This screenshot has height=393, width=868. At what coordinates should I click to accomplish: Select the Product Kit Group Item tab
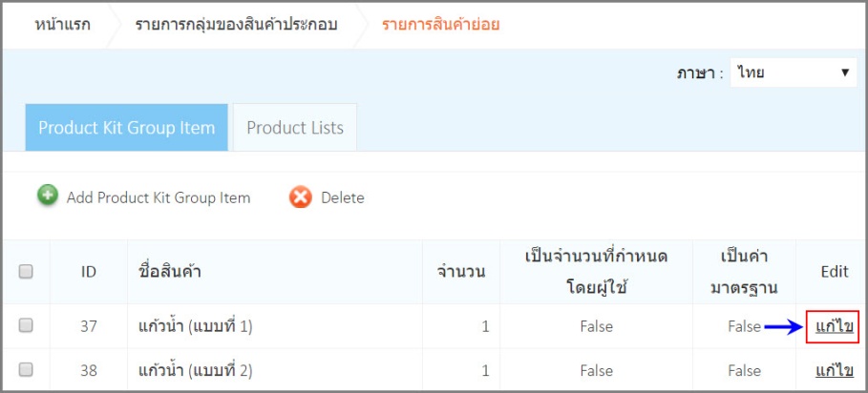(126, 128)
